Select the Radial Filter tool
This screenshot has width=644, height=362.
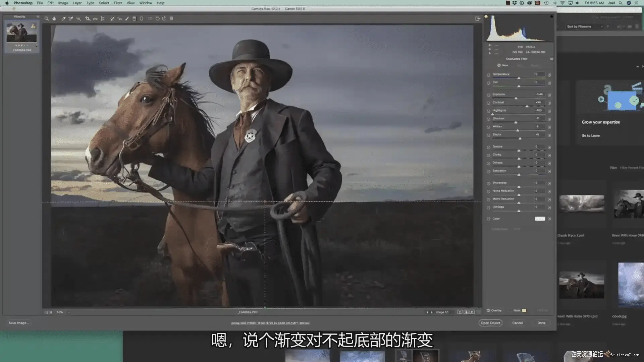[x=142, y=19]
